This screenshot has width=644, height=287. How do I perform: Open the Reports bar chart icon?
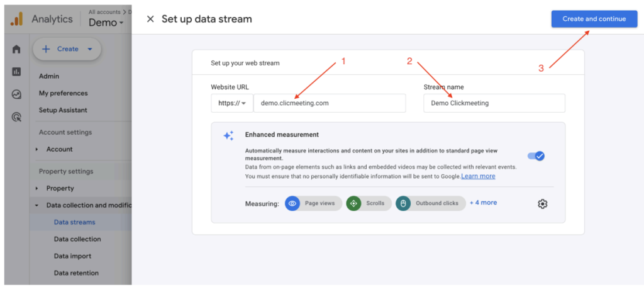point(16,72)
